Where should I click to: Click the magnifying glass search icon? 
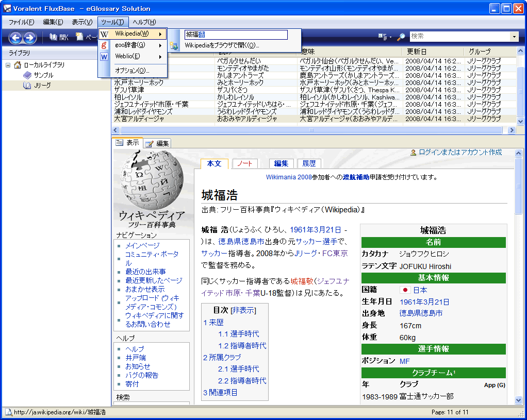pyautogui.click(x=401, y=37)
